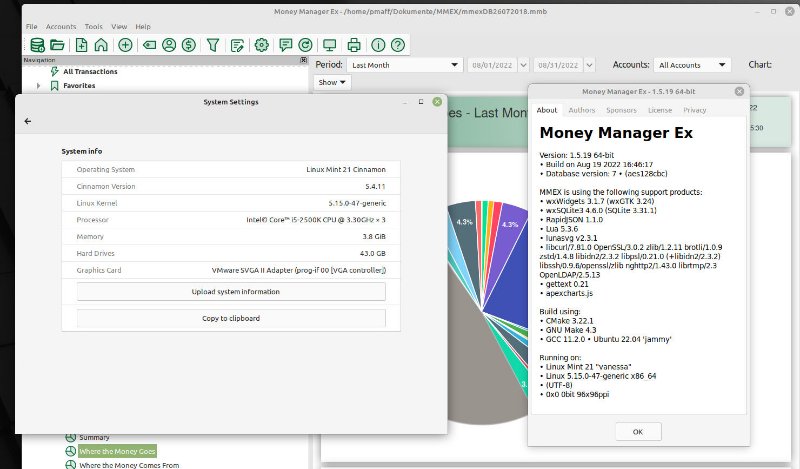This screenshot has width=800, height=469.
Task: Click the refresh circular arrow icon
Action: [305, 45]
